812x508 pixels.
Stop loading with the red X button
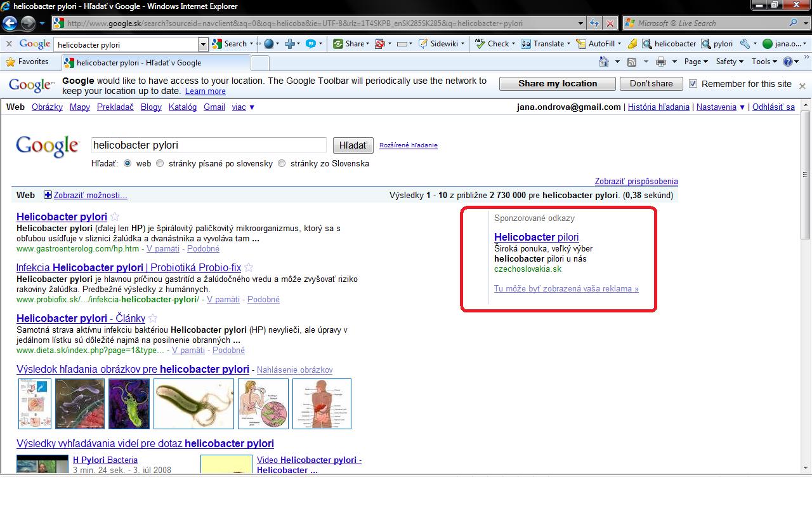[610, 23]
